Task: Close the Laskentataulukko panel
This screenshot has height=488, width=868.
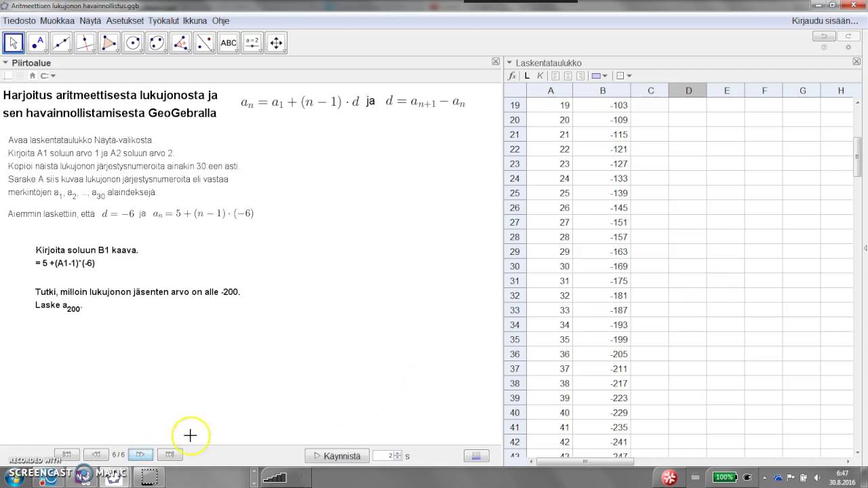Action: pos(856,62)
